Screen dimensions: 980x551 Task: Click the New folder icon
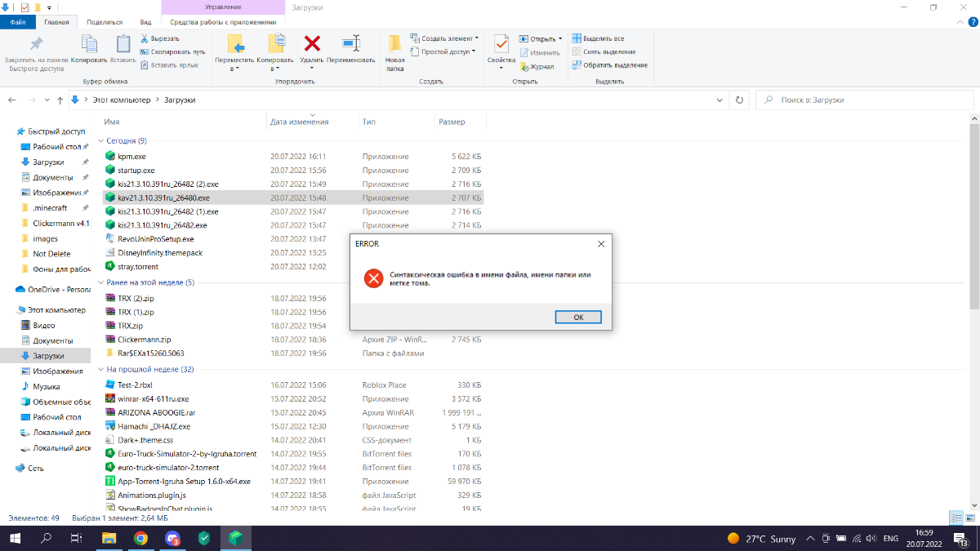(x=394, y=45)
